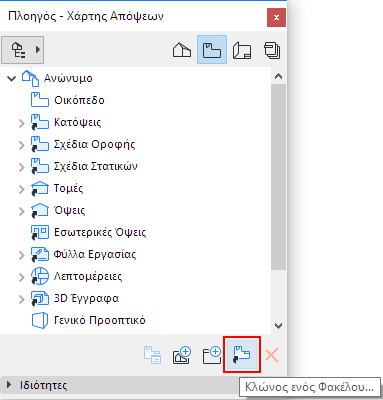The image size is (383, 400).
Task: Click the Φύλλα Εργασίας worksheet icon
Action: pos(40,254)
